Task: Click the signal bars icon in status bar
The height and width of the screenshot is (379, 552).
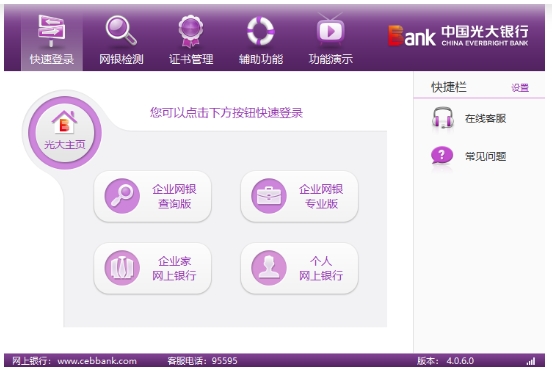Action: coord(531,361)
